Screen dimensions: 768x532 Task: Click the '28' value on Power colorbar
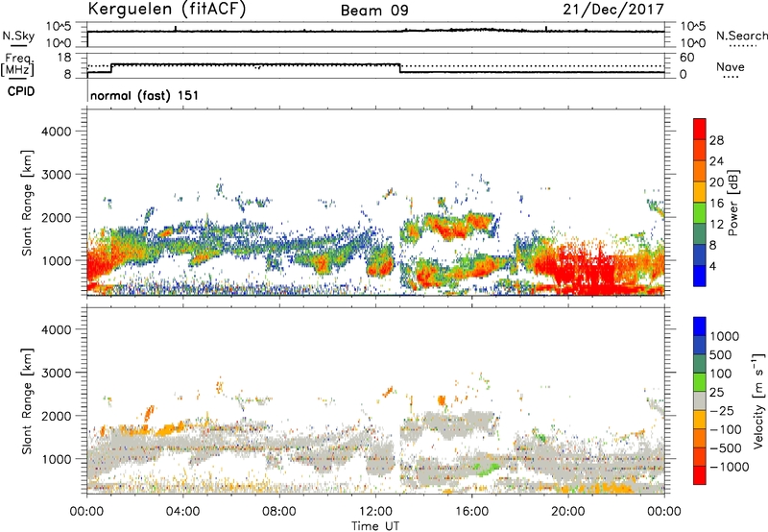pos(716,140)
